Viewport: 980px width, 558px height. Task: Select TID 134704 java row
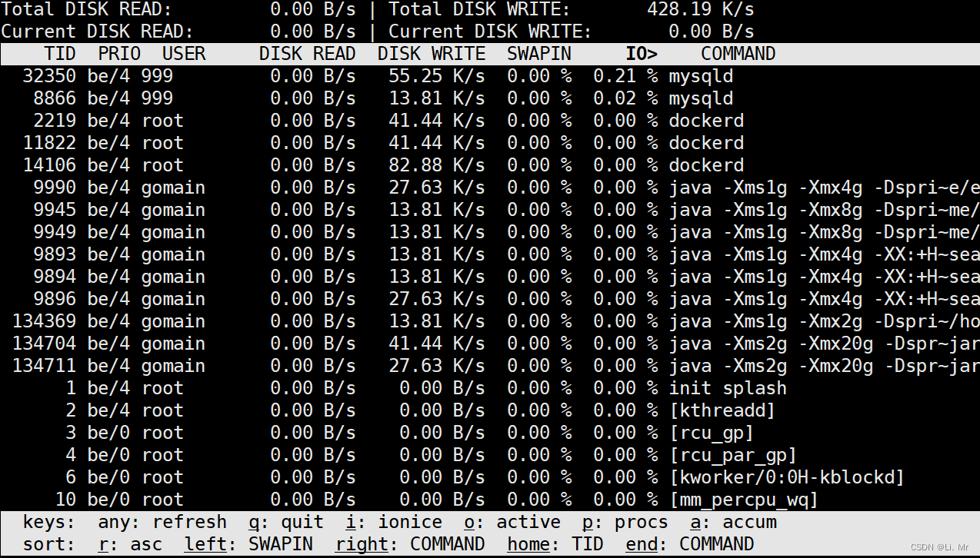point(490,344)
